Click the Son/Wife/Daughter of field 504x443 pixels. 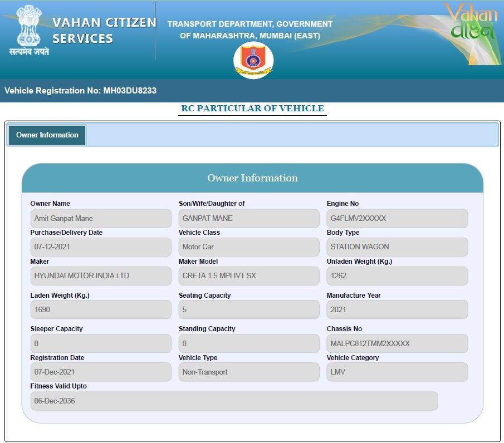click(249, 219)
